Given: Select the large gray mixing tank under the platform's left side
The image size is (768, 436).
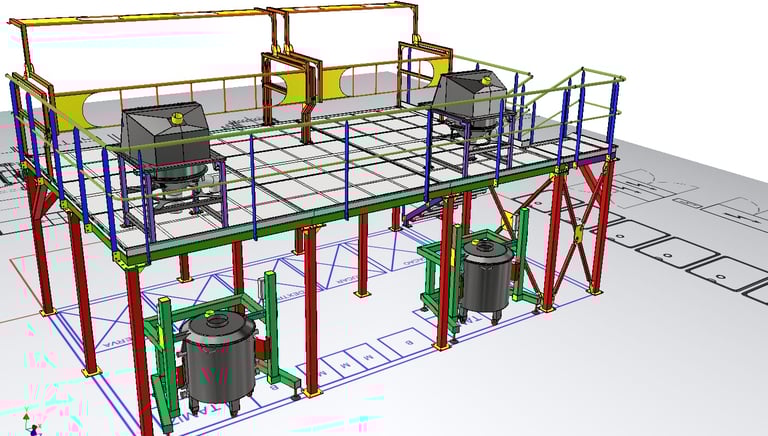Looking at the screenshot, I should click(218, 361).
